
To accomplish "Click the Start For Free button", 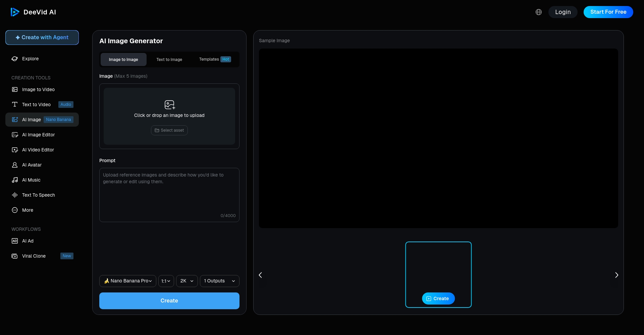I will 608,12.
